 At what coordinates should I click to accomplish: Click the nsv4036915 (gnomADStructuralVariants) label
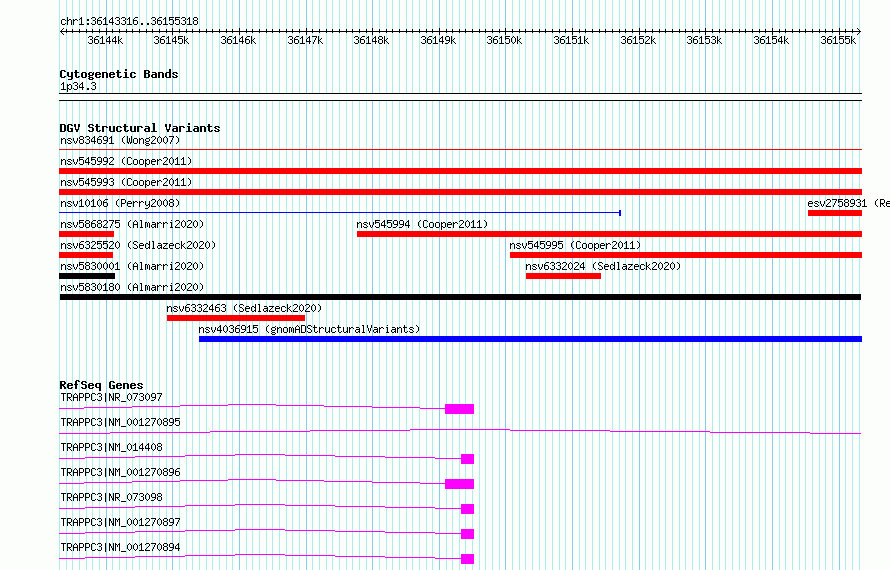pyautogui.click(x=309, y=329)
